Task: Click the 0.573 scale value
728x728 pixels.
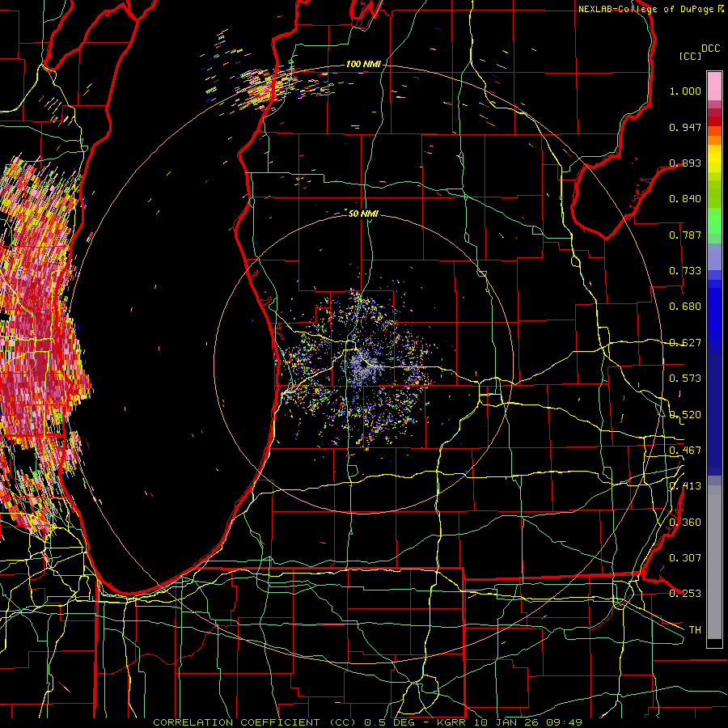Action: [685, 379]
